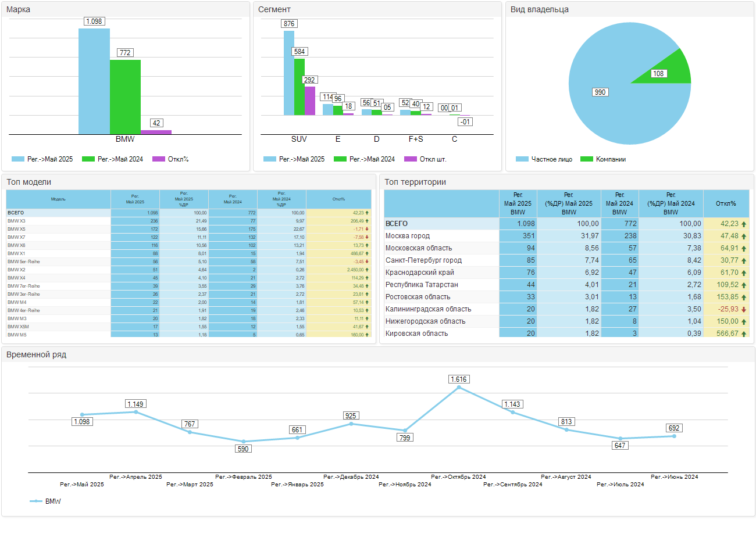Click green up arrow in Нижегородская область row
The height and width of the screenshot is (534, 756).
tap(743, 321)
